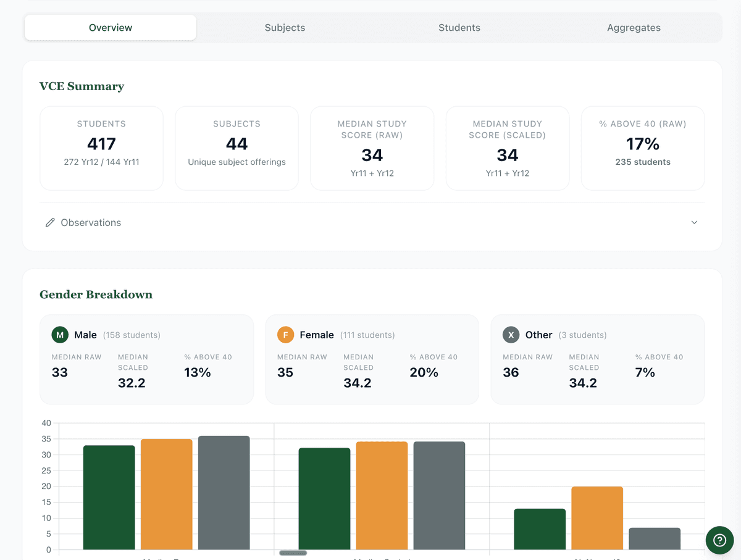Click the 13% above 40 value
Viewport: 741px width, 560px height.
[198, 372]
